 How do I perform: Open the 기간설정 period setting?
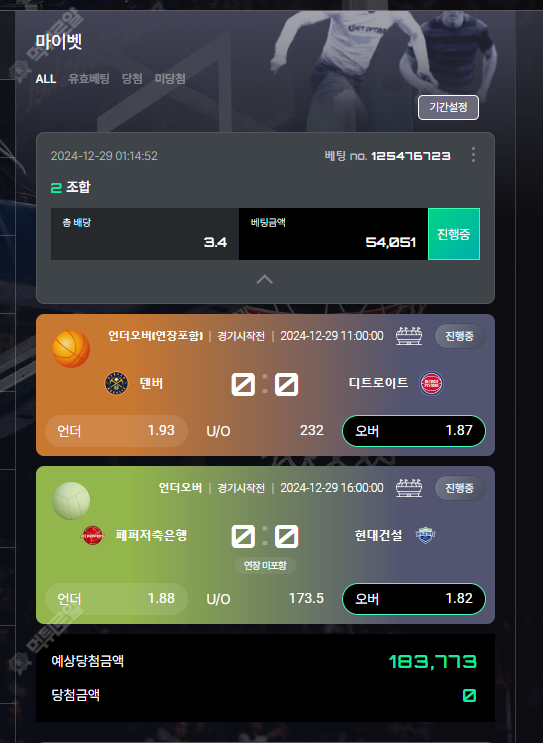448,108
